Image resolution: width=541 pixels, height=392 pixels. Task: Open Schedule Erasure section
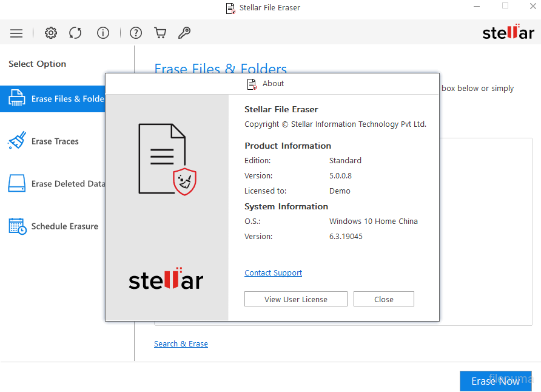click(65, 226)
